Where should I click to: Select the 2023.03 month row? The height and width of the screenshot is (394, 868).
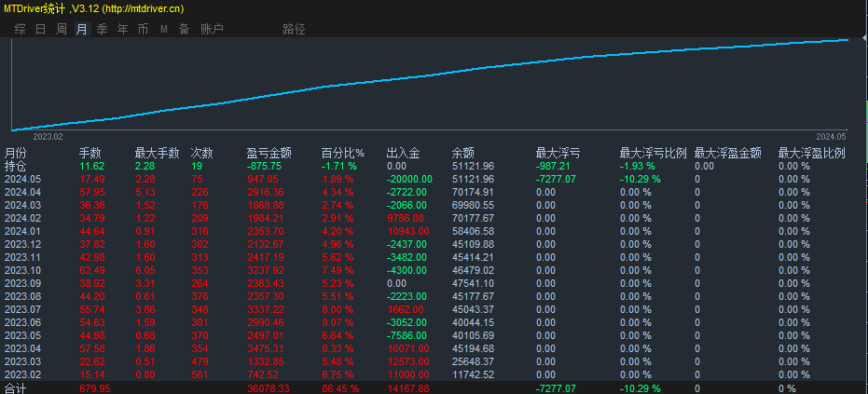click(434, 361)
